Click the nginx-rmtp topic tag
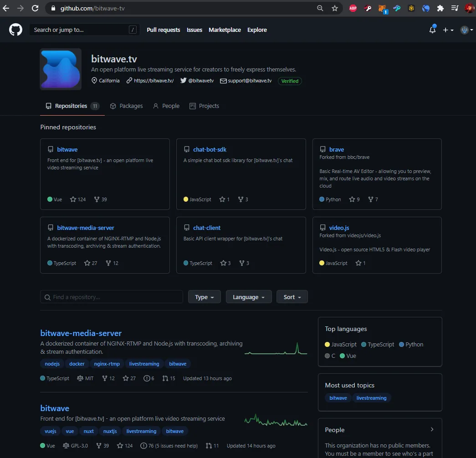The width and height of the screenshot is (476, 458). pyautogui.click(x=107, y=364)
